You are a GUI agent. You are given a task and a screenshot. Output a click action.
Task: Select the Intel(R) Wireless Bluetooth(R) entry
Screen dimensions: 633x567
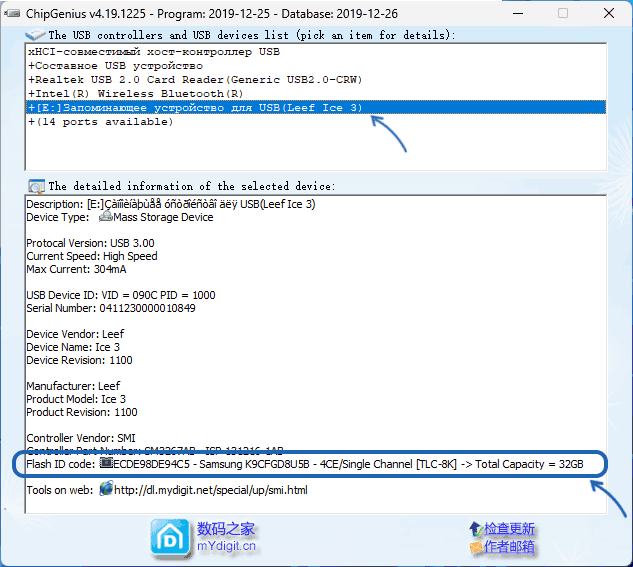click(136, 93)
